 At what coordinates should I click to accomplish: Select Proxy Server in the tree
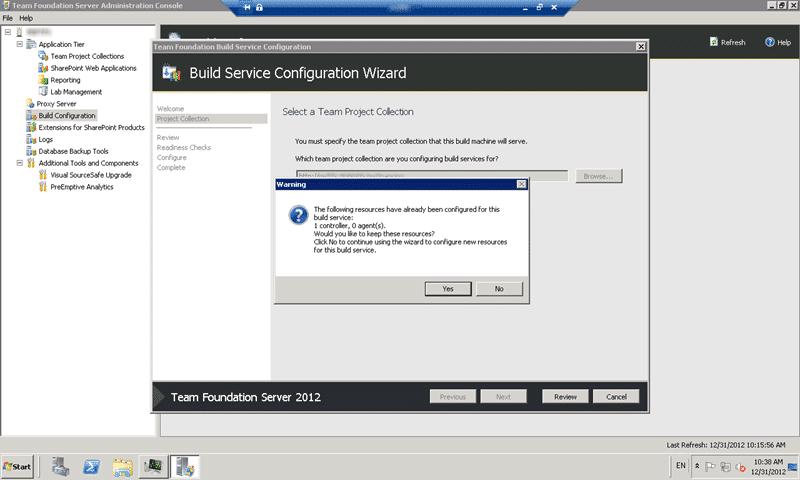56,104
